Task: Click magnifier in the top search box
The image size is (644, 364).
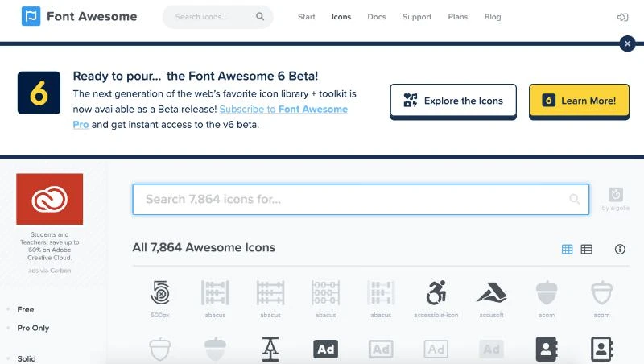Action: pos(260,17)
